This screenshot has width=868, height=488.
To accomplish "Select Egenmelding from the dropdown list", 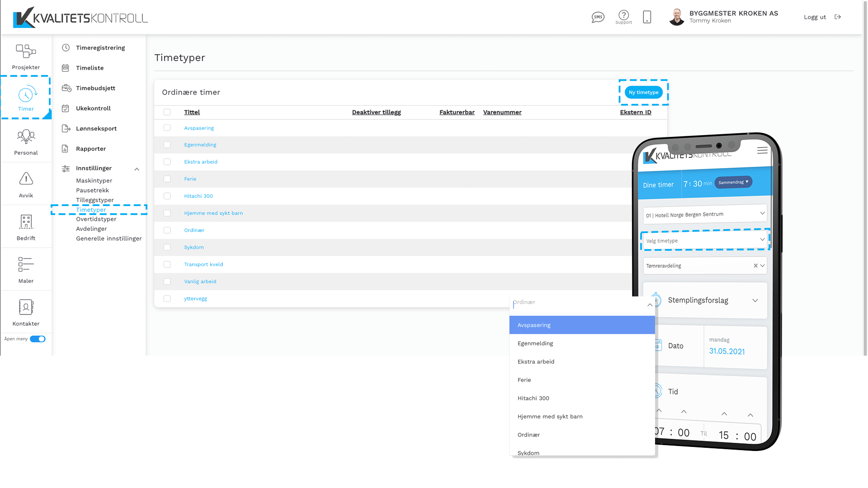I will (535, 343).
